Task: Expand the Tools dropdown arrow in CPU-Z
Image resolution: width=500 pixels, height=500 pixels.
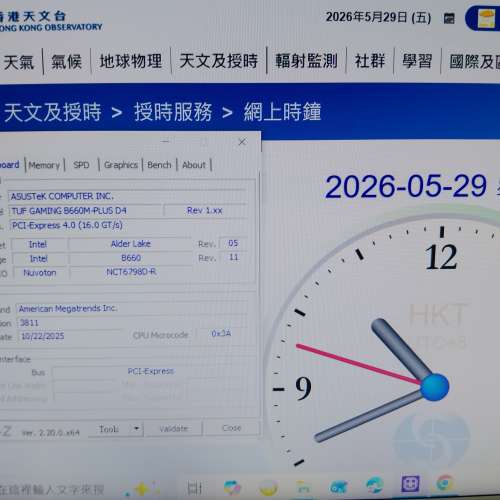Action: 136,428
